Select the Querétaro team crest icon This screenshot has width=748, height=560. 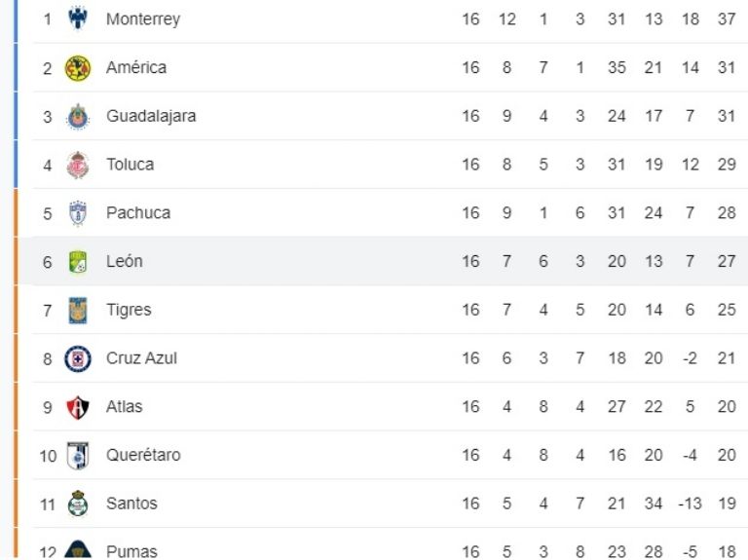(77, 455)
